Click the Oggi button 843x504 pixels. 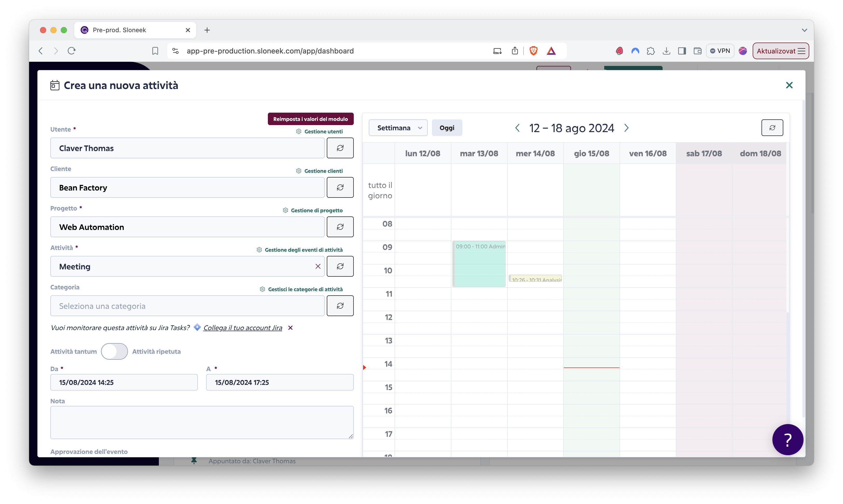coord(447,128)
